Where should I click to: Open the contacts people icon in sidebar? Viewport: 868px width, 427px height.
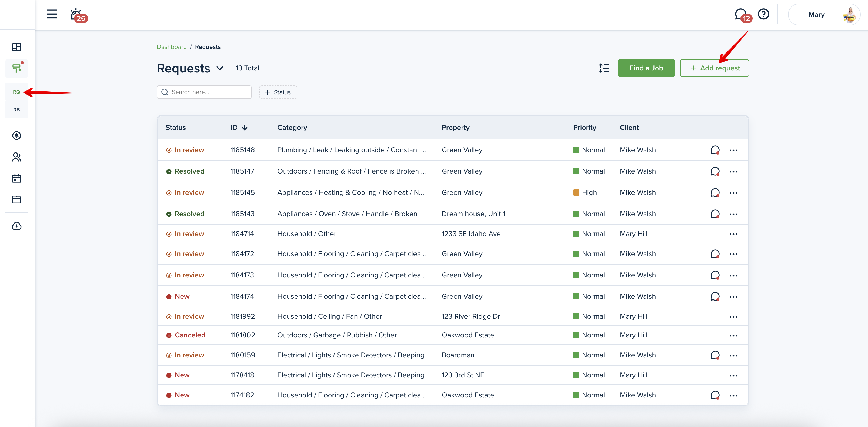[17, 157]
